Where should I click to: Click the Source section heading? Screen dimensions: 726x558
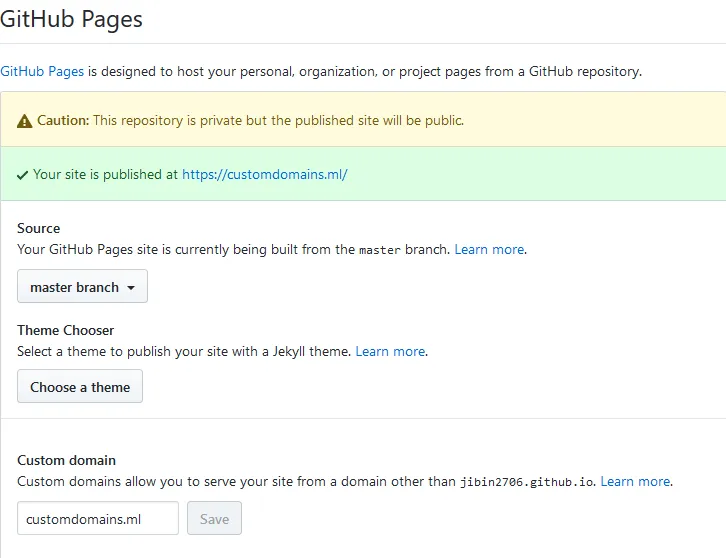click(39, 228)
